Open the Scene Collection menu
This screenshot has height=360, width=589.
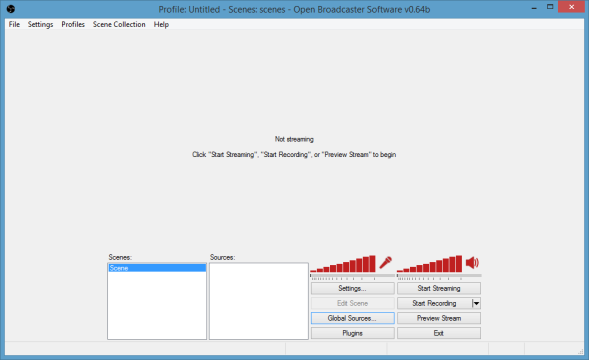[119, 24]
